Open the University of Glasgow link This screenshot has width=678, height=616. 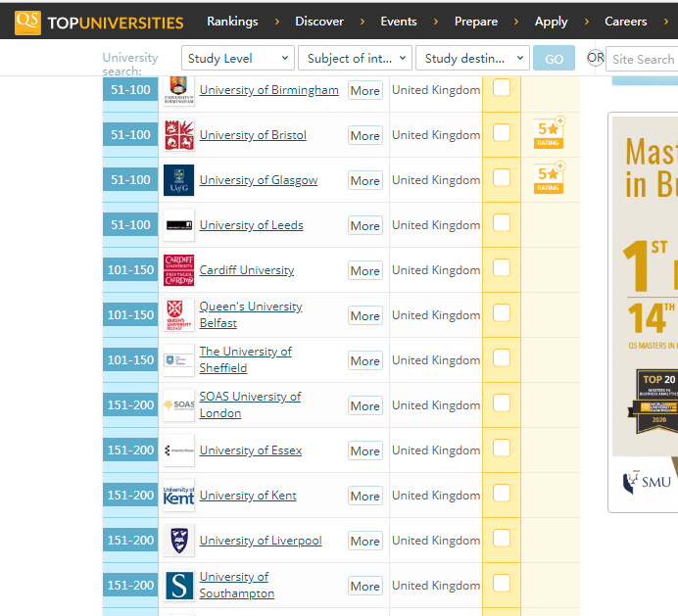(x=258, y=180)
